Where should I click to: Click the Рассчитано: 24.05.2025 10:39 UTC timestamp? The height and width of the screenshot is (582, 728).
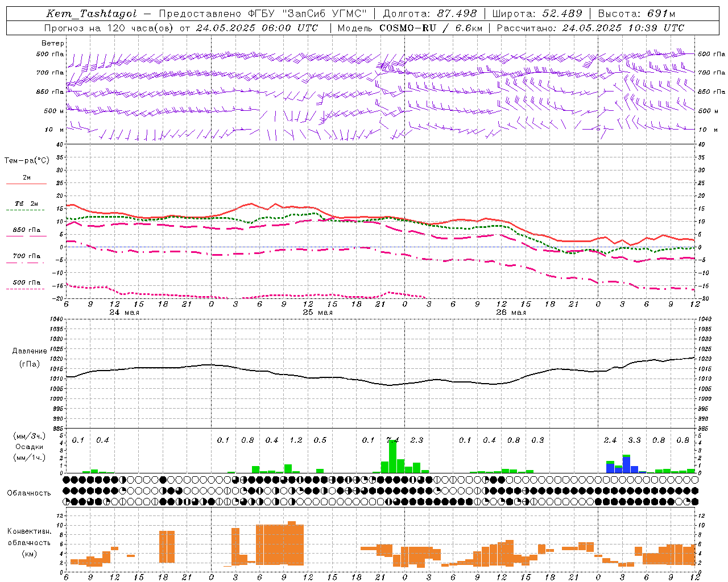(x=590, y=28)
